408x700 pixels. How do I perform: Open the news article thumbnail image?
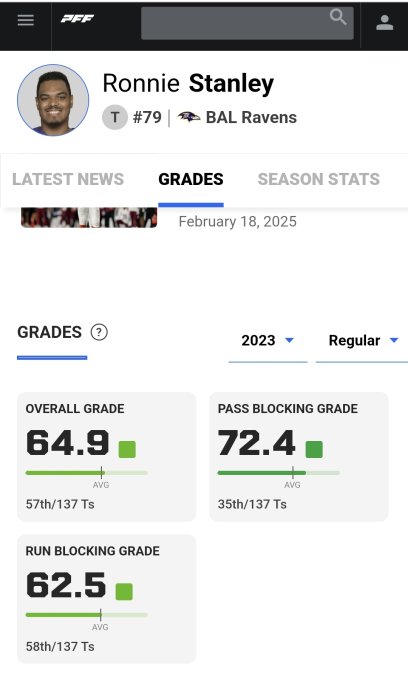89,217
